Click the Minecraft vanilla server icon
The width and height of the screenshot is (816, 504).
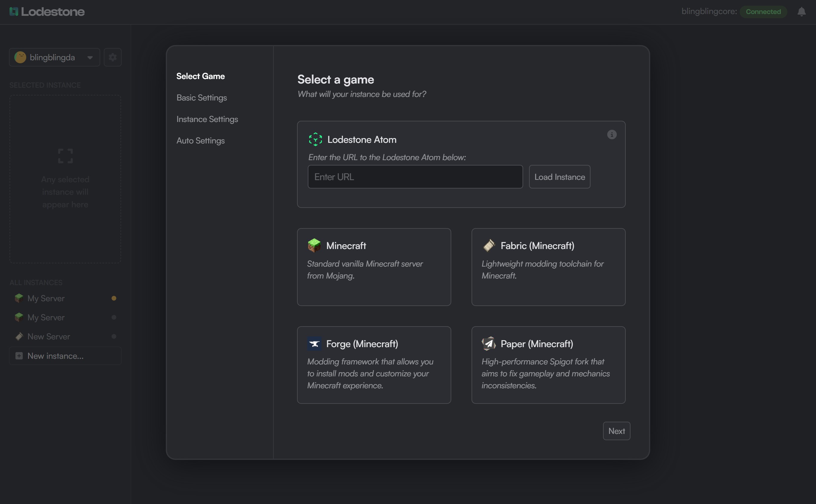(313, 245)
